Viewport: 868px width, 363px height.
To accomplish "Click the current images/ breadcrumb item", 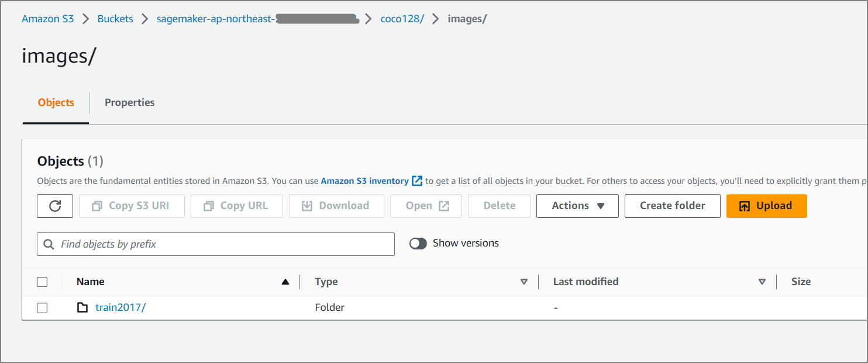I will pyautogui.click(x=467, y=19).
